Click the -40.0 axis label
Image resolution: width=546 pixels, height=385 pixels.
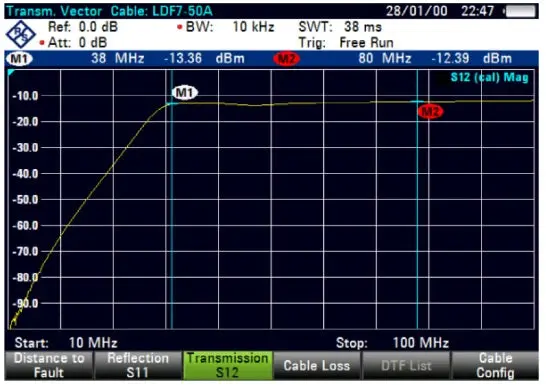point(25,174)
